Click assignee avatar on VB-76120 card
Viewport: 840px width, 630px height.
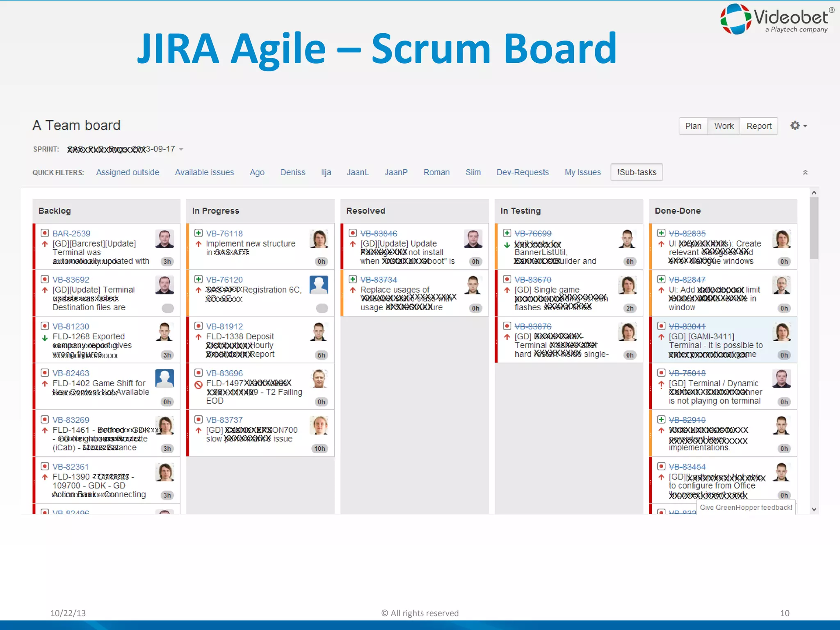(319, 285)
